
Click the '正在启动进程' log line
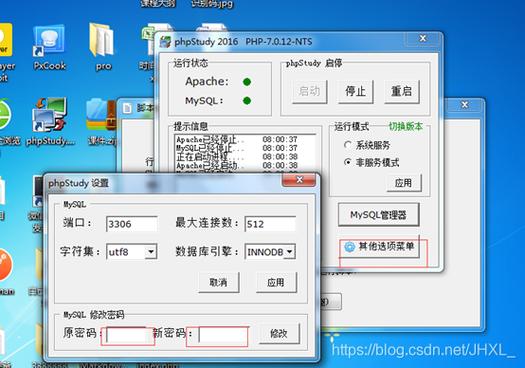click(237, 157)
